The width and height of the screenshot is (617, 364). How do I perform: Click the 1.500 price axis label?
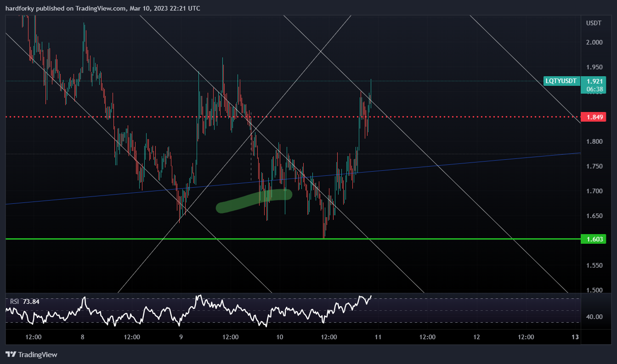pos(594,290)
